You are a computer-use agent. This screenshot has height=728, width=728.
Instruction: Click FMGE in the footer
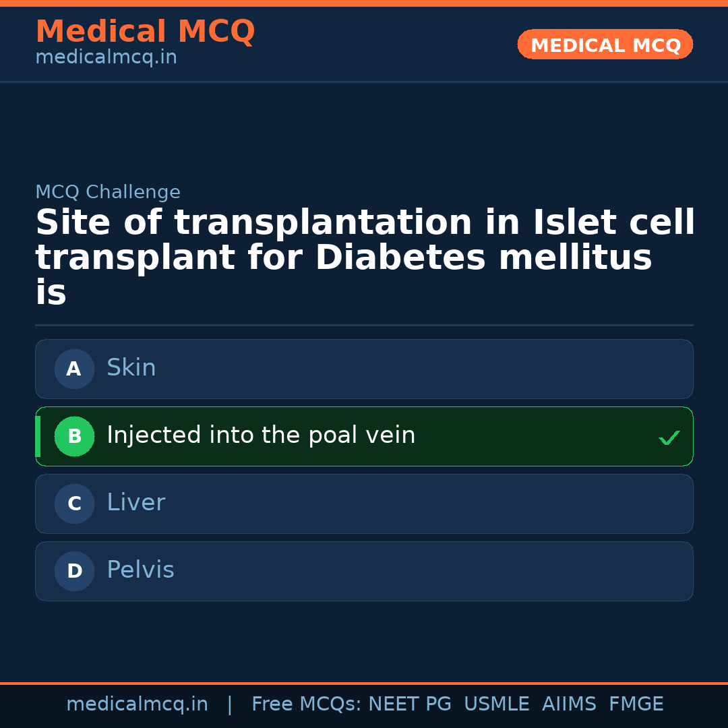(x=636, y=704)
